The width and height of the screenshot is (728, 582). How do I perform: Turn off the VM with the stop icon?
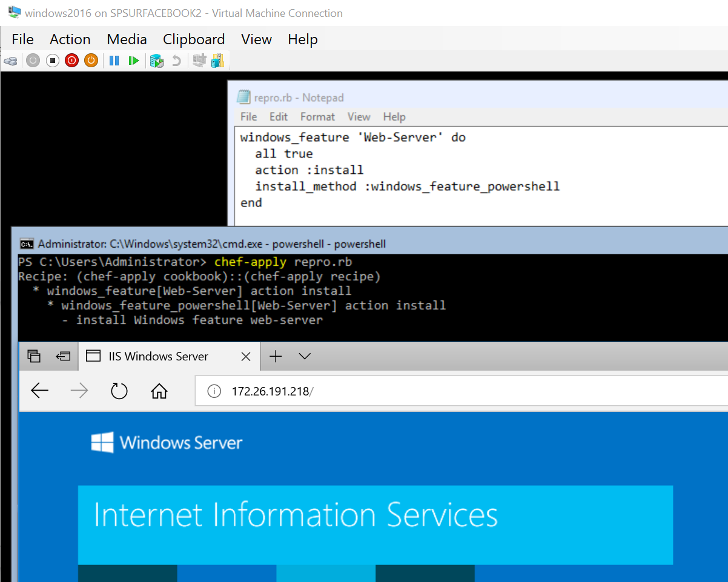[53, 60]
